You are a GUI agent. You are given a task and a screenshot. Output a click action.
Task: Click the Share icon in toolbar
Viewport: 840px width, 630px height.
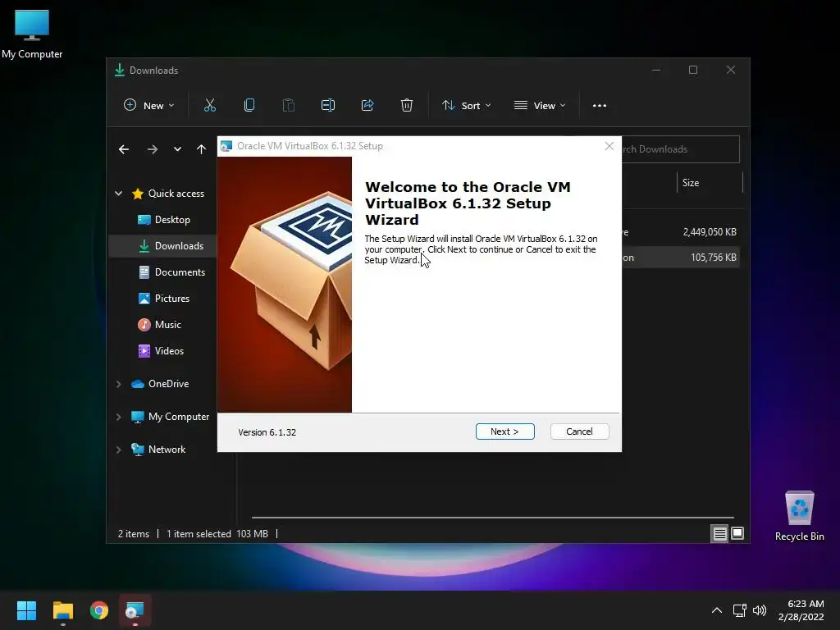pyautogui.click(x=367, y=106)
